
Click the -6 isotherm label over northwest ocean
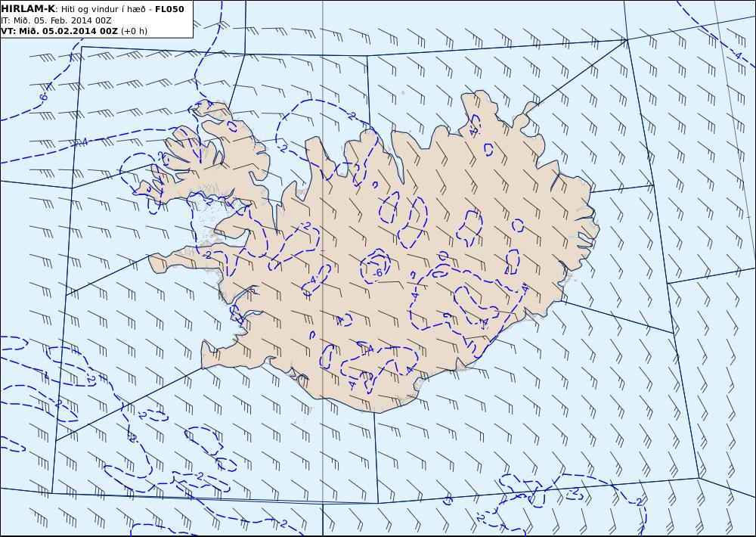coord(43,97)
